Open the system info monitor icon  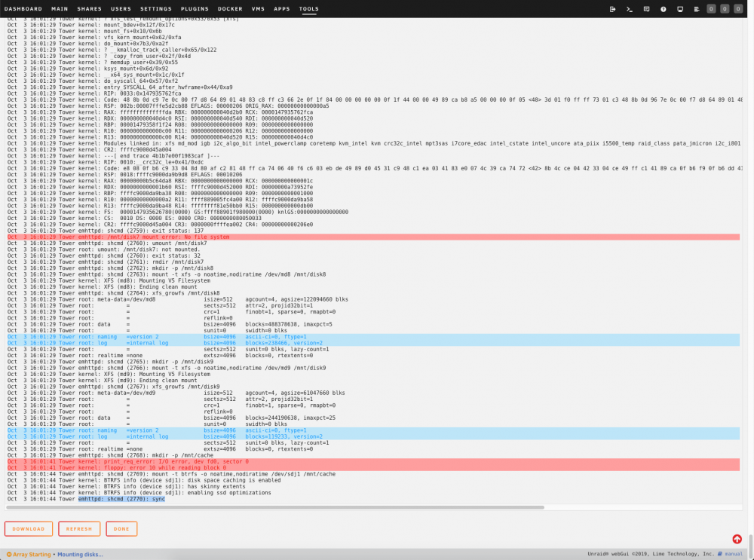pos(680,8)
